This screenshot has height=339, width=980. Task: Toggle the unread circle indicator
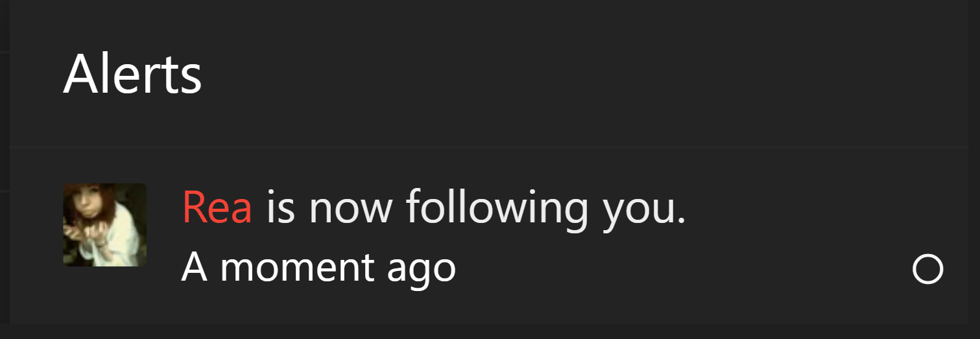click(x=927, y=269)
